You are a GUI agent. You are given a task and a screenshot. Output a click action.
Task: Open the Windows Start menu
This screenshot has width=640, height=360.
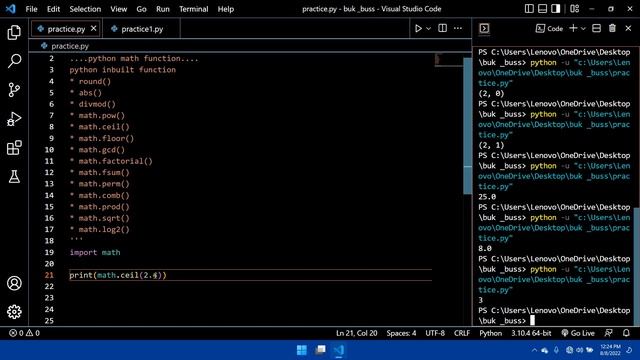tap(302, 350)
